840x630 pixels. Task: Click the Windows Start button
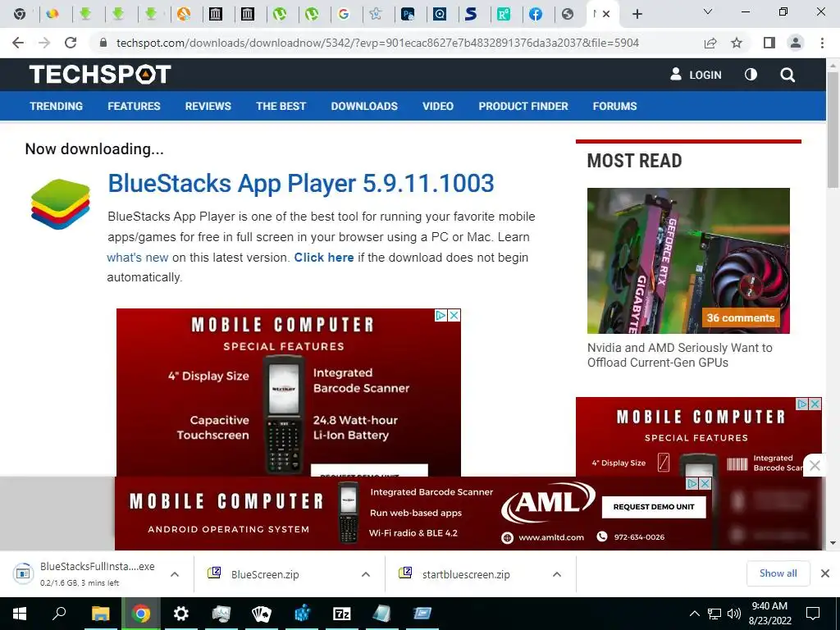coord(20,614)
